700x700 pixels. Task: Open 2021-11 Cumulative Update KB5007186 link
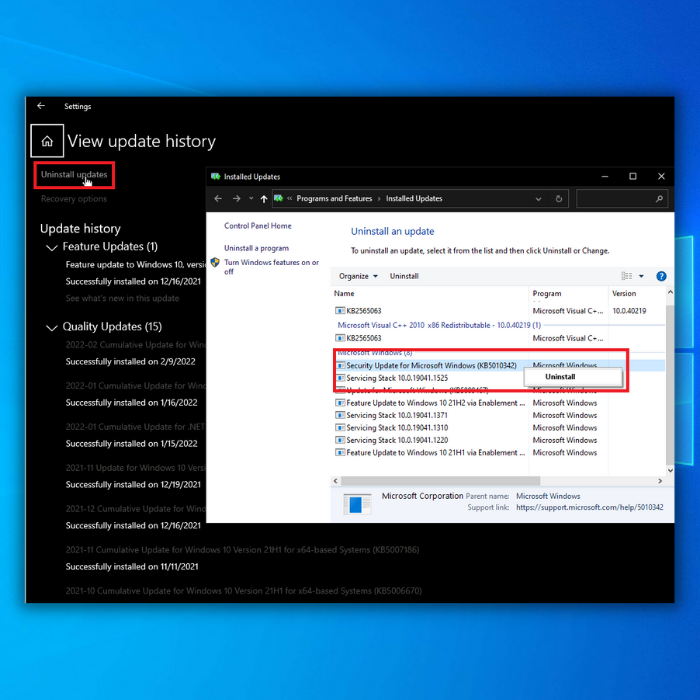[x=242, y=550]
